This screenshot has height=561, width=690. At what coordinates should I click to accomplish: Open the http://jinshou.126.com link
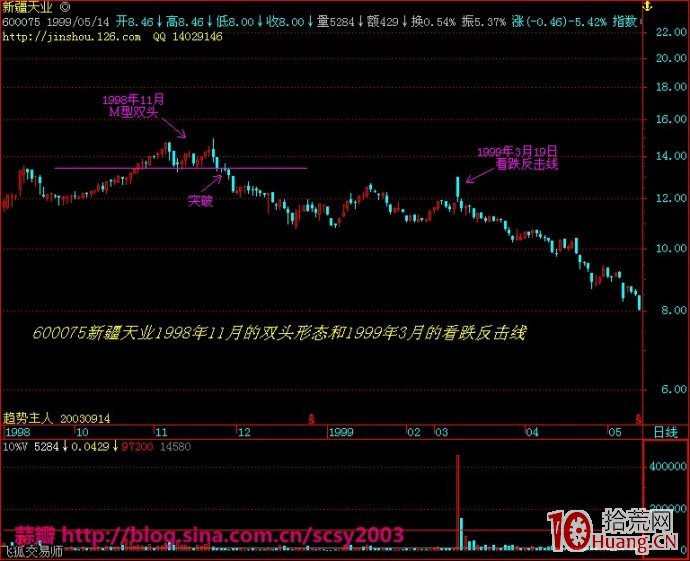[72, 37]
